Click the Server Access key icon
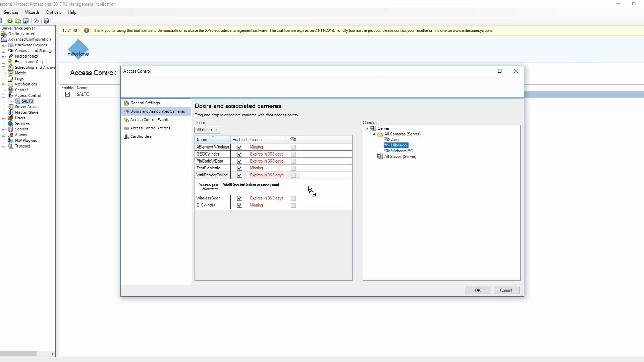644x362 pixels. (x=11, y=107)
